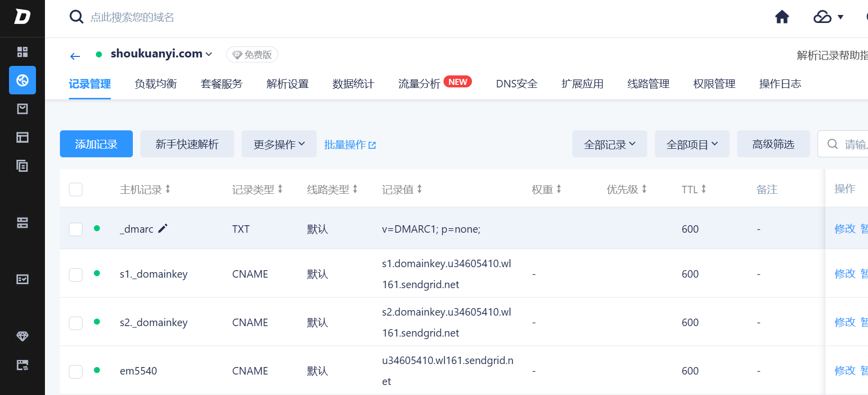Sort records by the TTL column header

[694, 189]
